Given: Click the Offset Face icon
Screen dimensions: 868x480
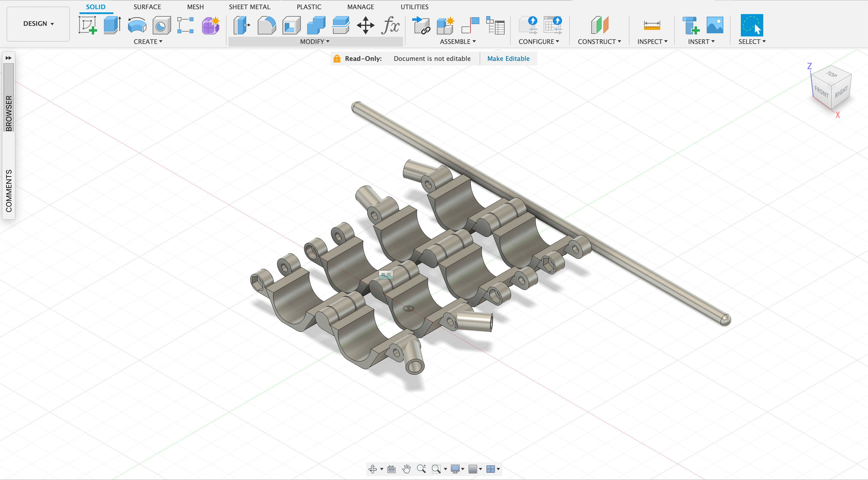Looking at the screenshot, I should click(x=341, y=25).
